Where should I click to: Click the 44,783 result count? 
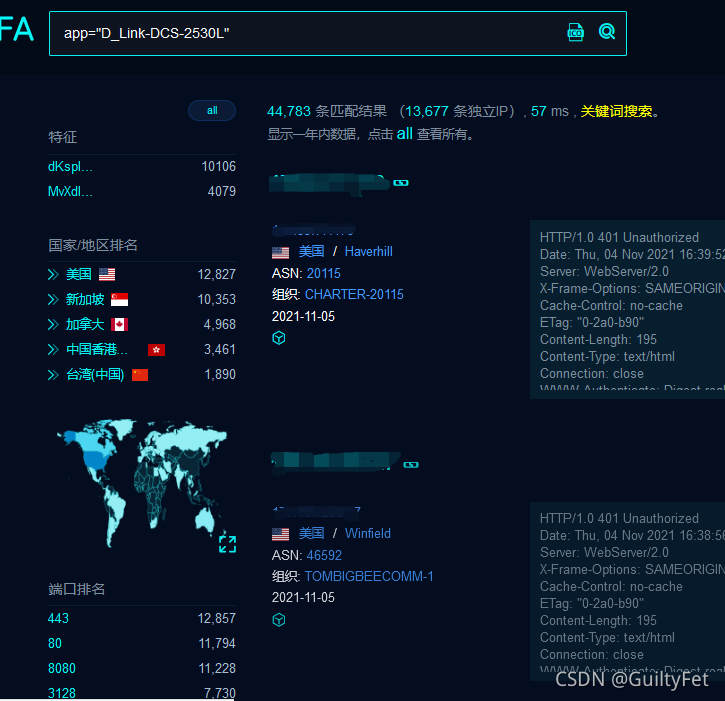pos(289,111)
